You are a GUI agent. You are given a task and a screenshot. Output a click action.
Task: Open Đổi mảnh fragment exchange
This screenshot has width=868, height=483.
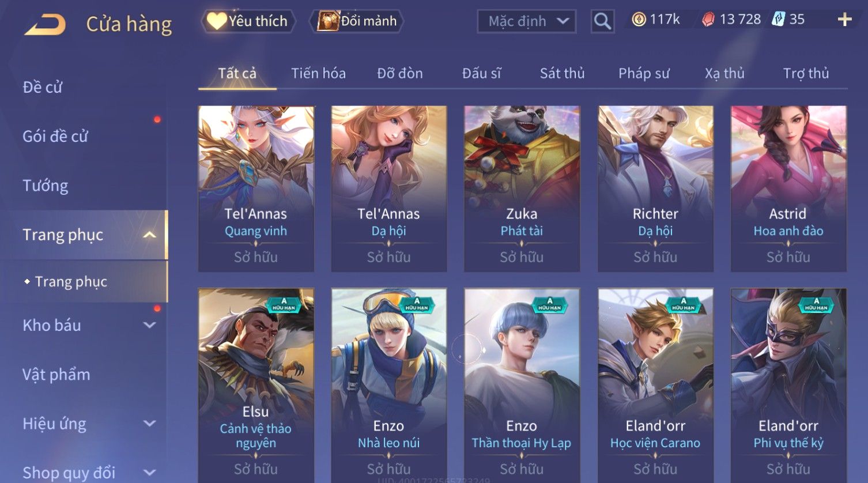pyautogui.click(x=357, y=21)
